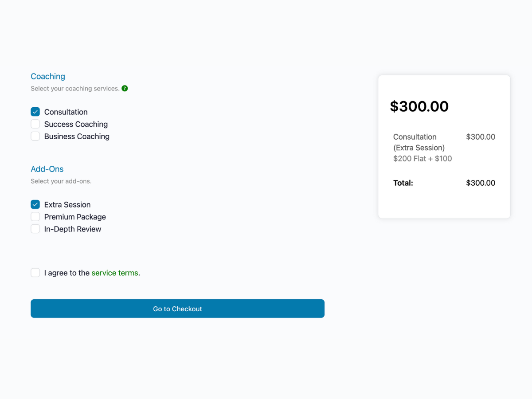Viewport: 532px width, 399px height.
Task: Enable the Success Coaching option
Action: point(35,124)
